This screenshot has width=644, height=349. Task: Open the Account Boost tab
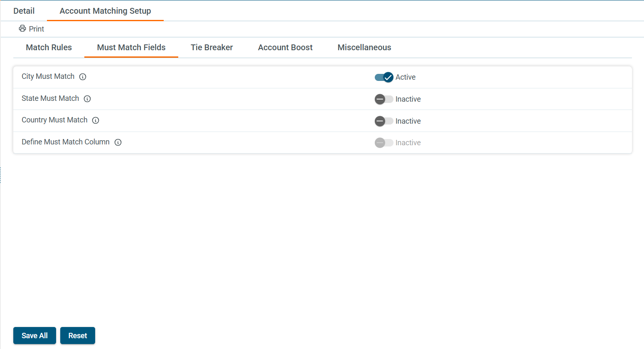pos(285,47)
